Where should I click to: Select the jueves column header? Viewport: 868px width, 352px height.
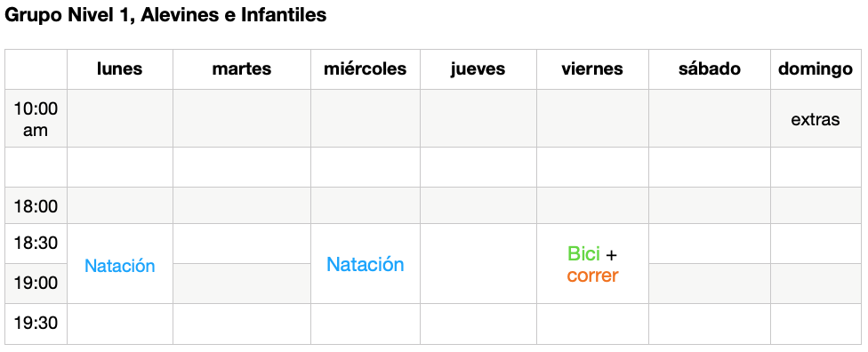click(x=478, y=68)
